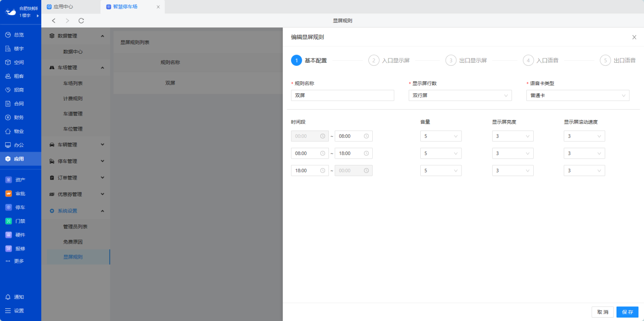Click the 保存 save button
Viewport: 644px width, 321px height.
tap(627, 312)
